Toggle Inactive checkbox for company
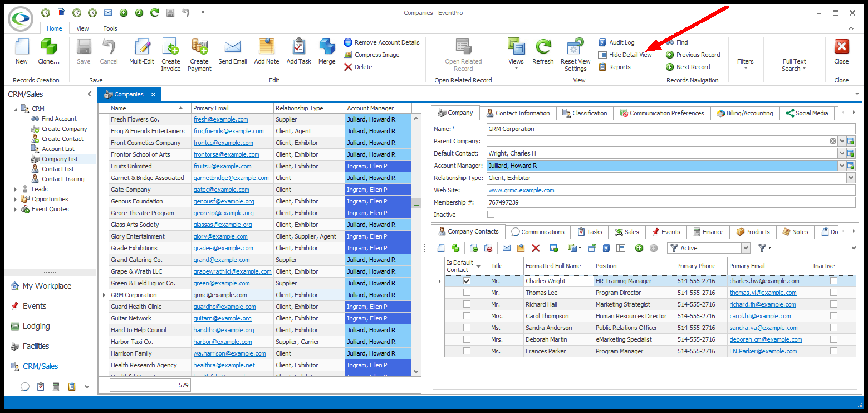The height and width of the screenshot is (413, 868). 491,215
